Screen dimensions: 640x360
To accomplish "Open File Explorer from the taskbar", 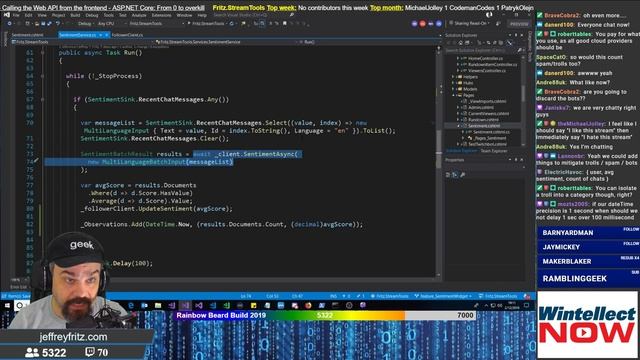I will 158,305.
